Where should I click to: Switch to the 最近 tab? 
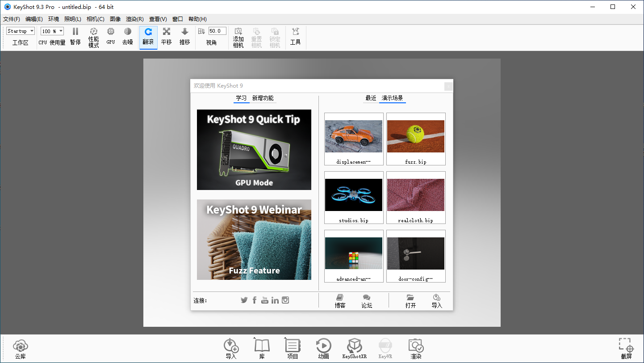(371, 98)
